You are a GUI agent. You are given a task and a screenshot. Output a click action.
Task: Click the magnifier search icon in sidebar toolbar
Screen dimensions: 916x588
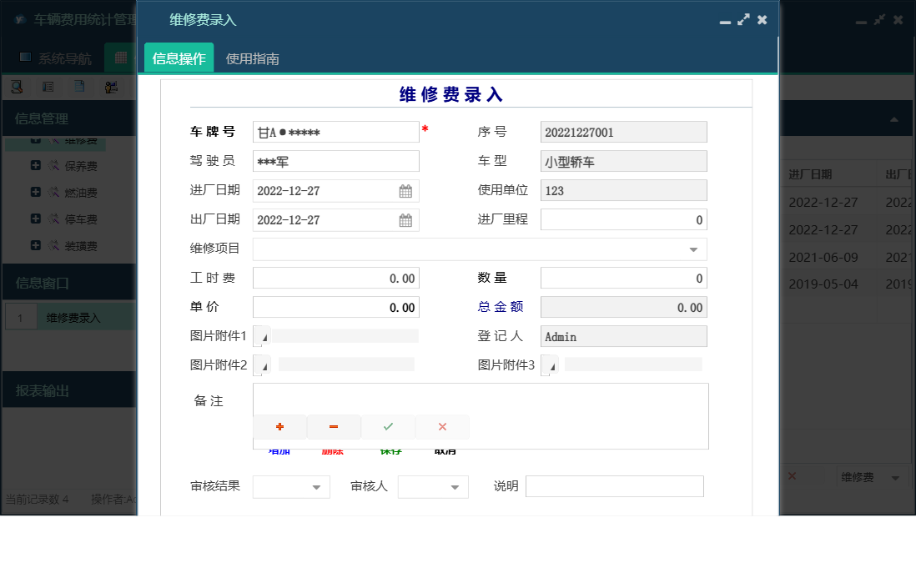coord(17,87)
